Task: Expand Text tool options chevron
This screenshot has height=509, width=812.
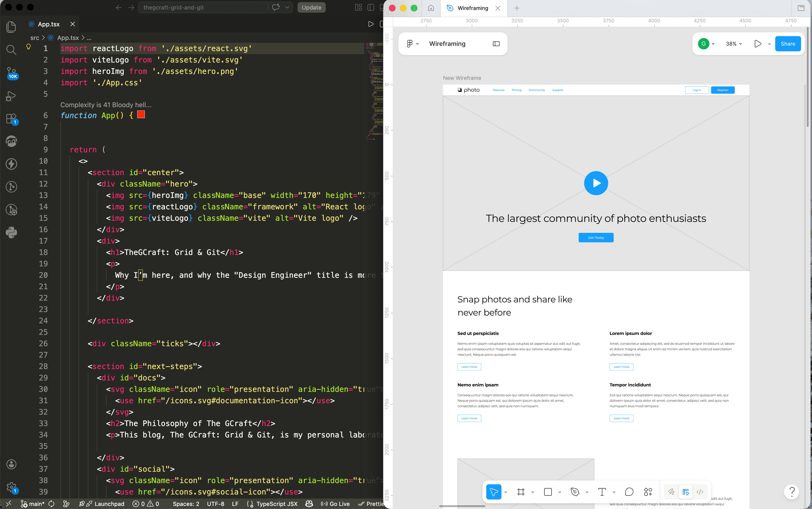Action: (x=614, y=492)
